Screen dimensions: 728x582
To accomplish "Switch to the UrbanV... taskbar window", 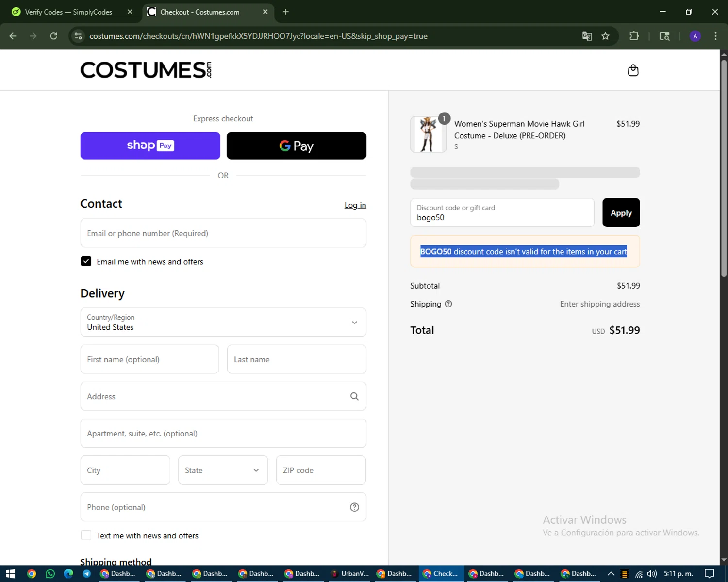I will coord(349,574).
